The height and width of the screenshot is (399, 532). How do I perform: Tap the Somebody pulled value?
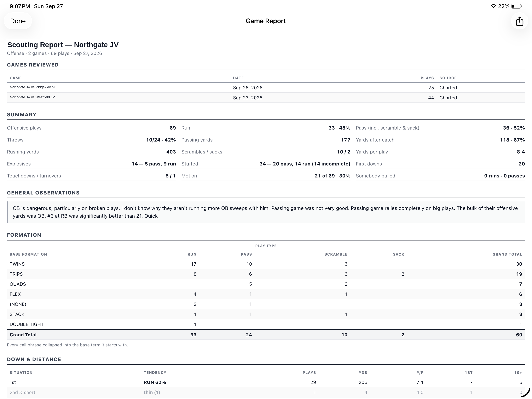(x=504, y=176)
